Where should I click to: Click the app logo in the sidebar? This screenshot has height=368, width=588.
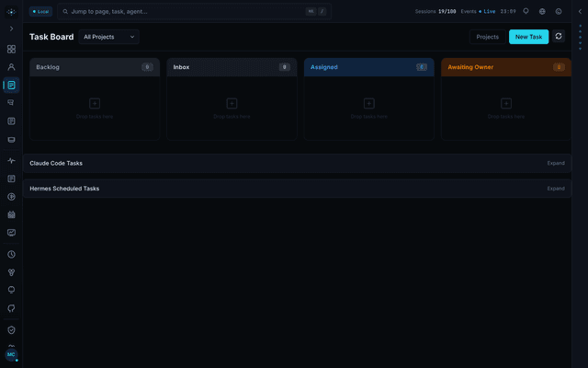point(11,12)
